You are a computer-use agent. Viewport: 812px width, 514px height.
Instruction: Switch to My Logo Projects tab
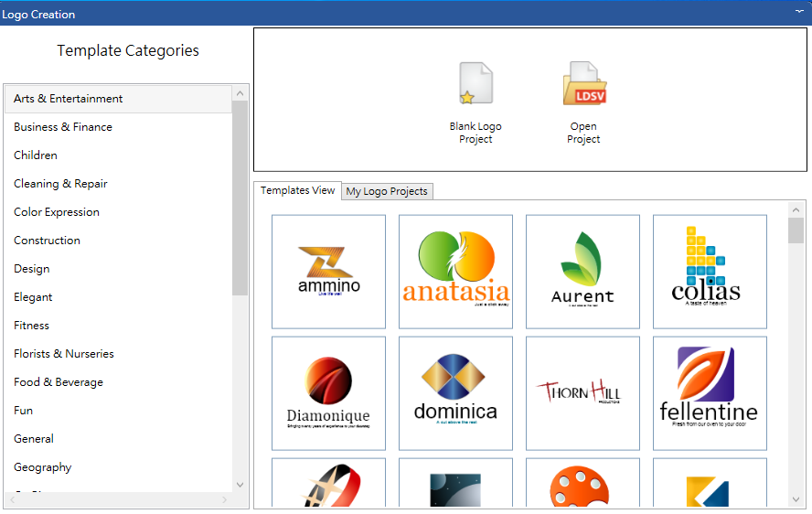point(387,191)
